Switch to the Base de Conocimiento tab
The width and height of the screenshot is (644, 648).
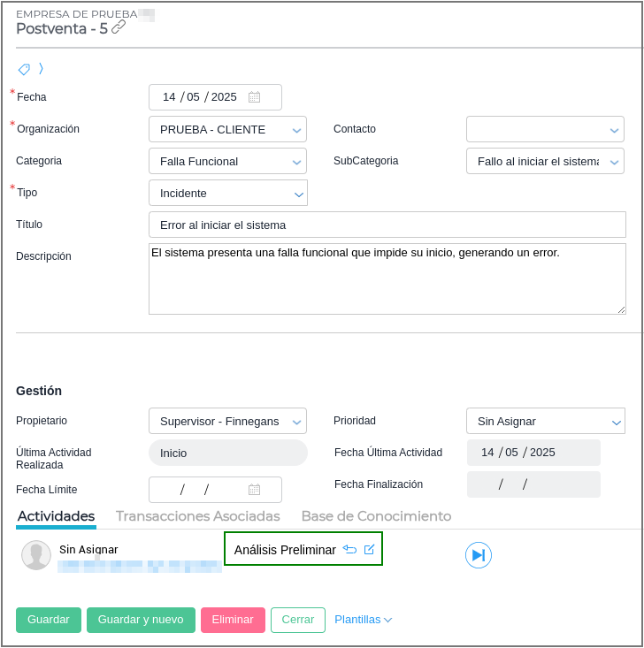[x=376, y=516]
